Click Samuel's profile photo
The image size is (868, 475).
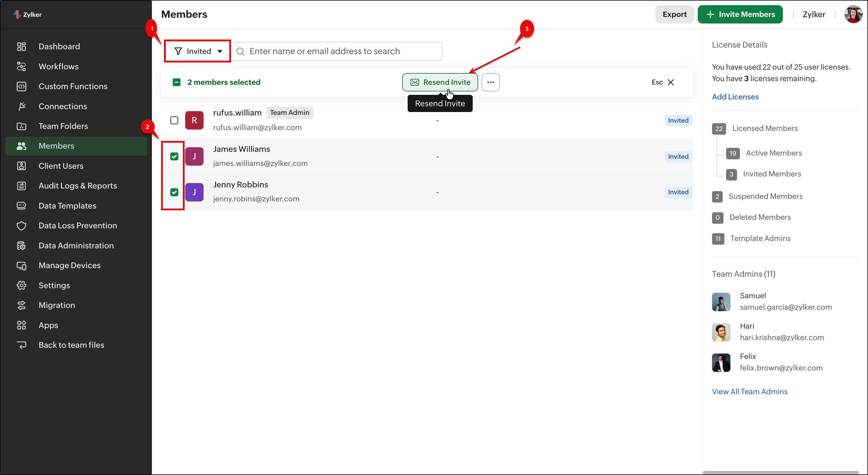click(721, 302)
